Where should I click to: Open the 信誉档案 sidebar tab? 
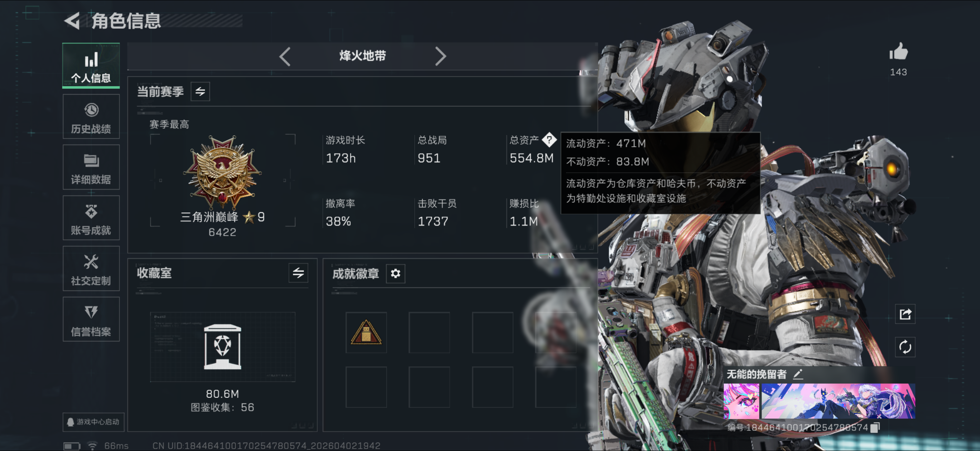91,319
